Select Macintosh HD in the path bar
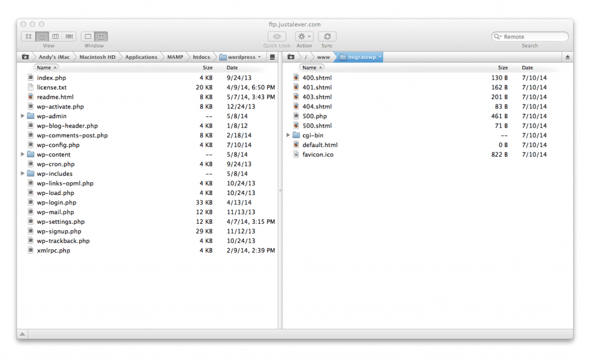This screenshot has width=591, height=364. [99, 57]
